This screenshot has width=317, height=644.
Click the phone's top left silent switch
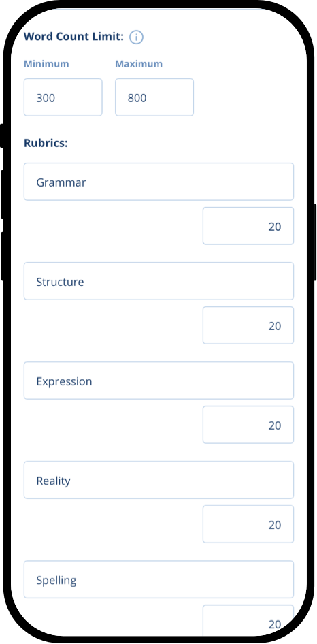tap(2, 135)
